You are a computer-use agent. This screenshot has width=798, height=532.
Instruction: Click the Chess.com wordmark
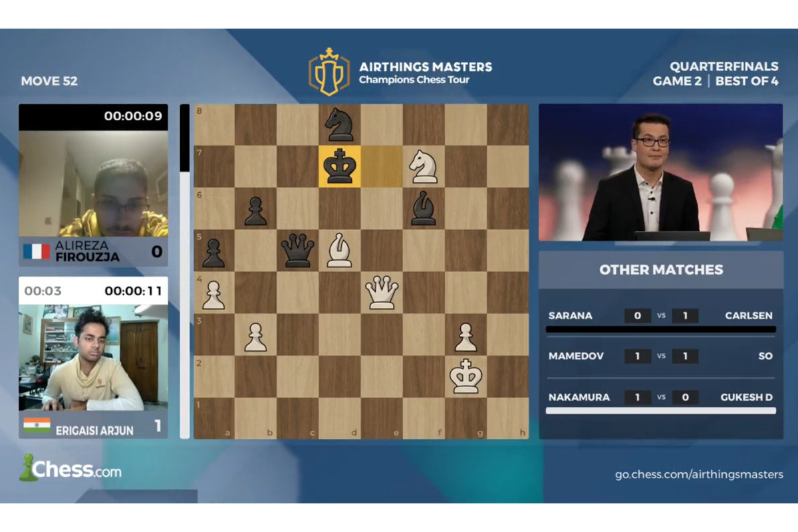[77, 470]
